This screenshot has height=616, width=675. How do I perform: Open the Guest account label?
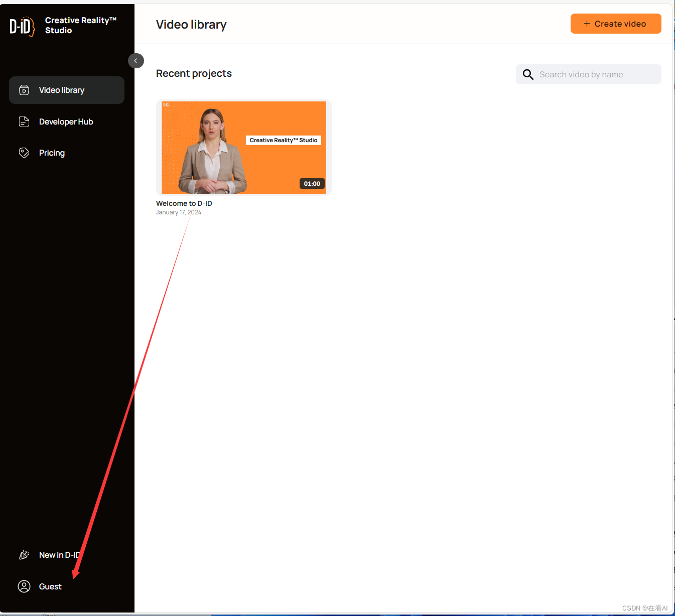50,586
